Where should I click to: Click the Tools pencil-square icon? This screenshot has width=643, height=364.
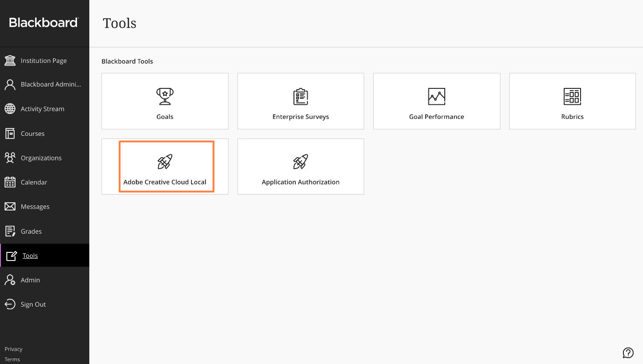[11, 256]
